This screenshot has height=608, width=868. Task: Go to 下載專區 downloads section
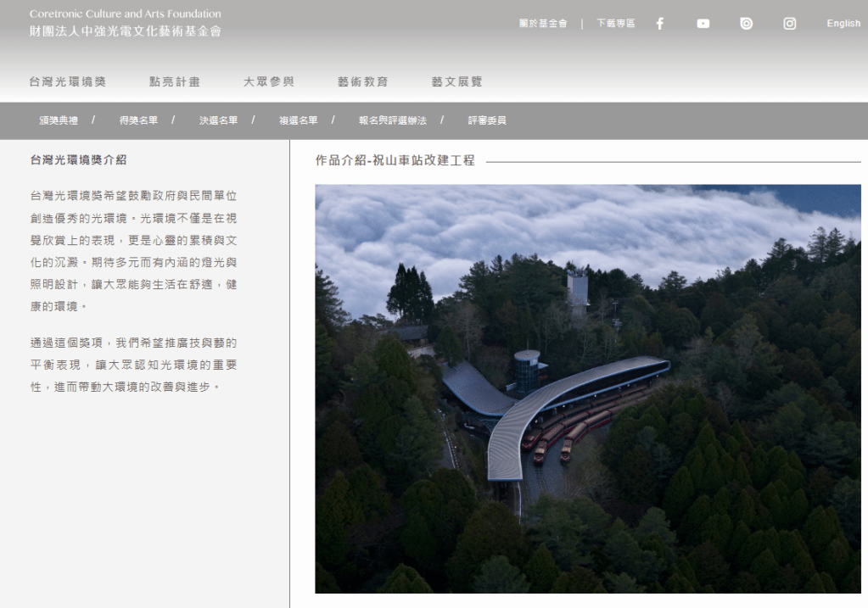click(615, 24)
